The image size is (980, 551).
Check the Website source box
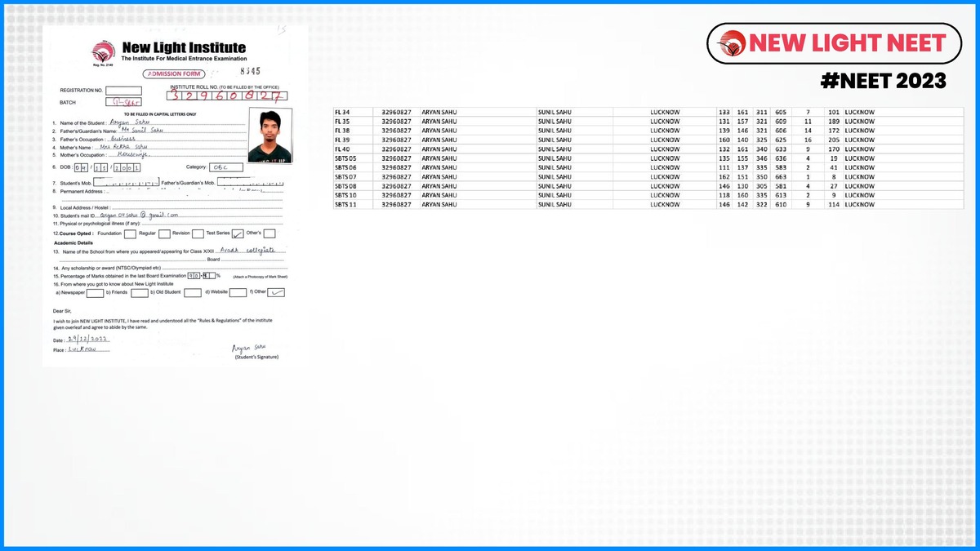(x=238, y=292)
